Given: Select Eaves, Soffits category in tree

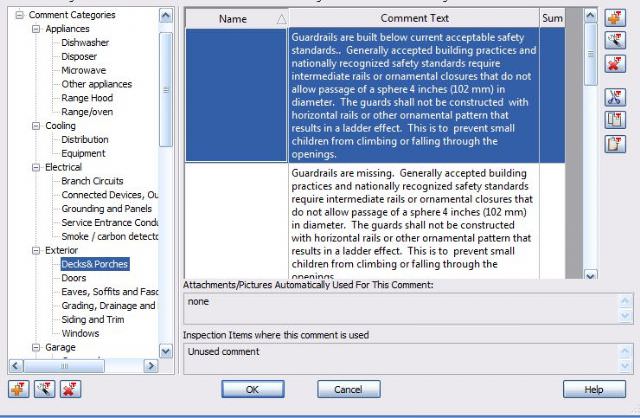Looking at the screenshot, I should [x=109, y=291].
